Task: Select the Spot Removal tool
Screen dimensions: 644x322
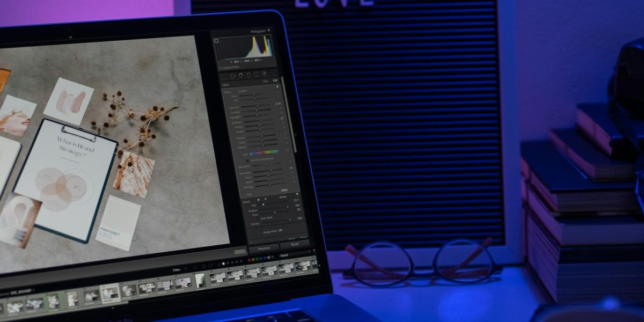Action: pyautogui.click(x=232, y=76)
